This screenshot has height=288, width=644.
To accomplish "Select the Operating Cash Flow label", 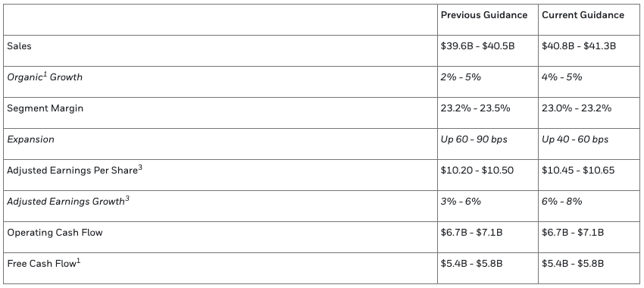I will coord(55,233).
